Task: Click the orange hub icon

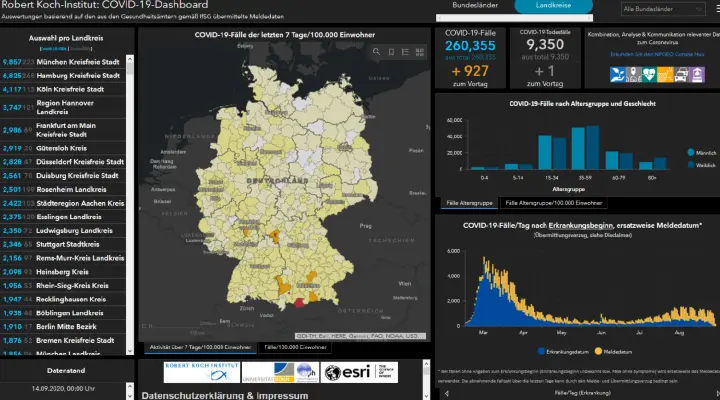Action: 665,74
